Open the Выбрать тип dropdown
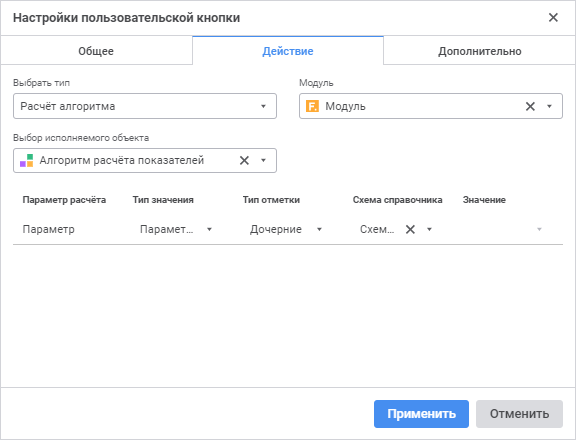 (x=145, y=106)
